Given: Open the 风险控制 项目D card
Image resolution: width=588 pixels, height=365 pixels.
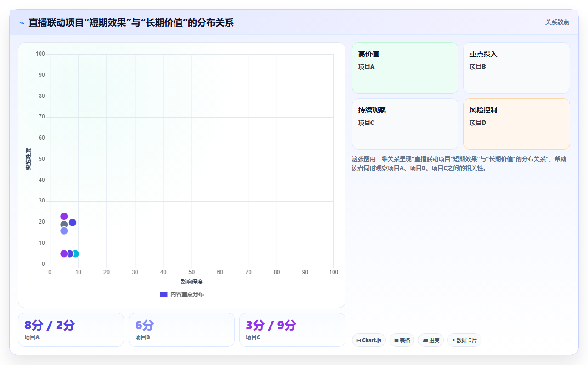Looking at the screenshot, I should (516, 124).
